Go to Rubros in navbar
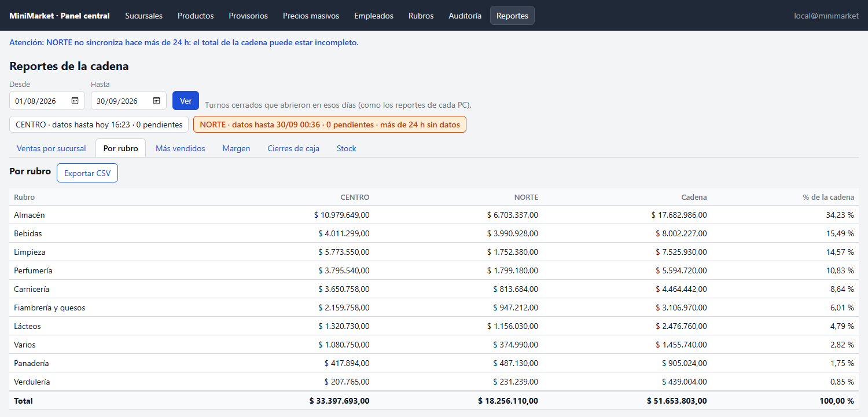Viewport: 868px width, 417px height. click(x=421, y=16)
